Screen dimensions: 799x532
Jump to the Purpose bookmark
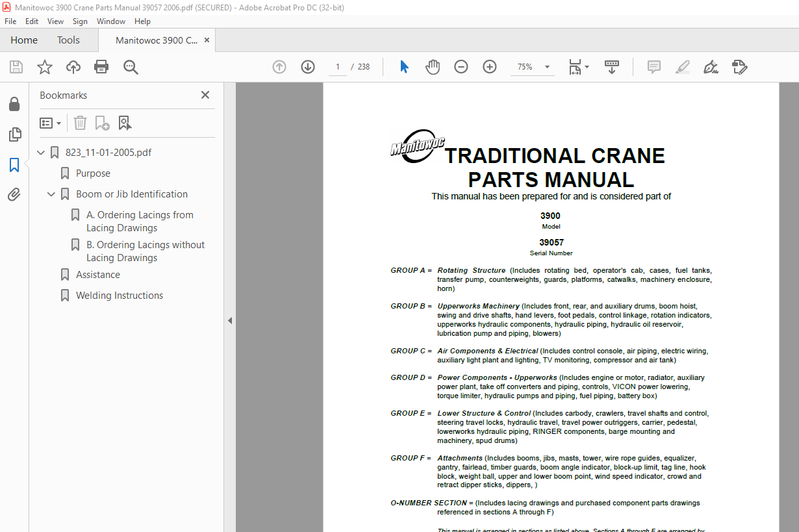tap(93, 173)
